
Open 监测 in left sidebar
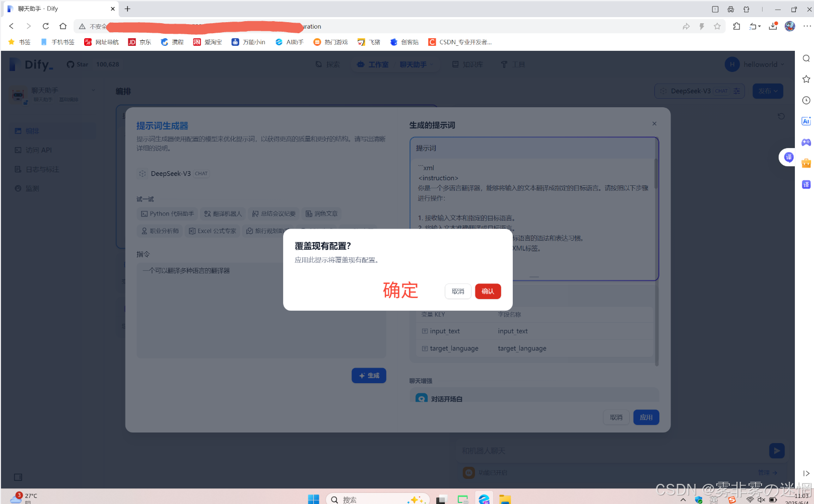coord(52,188)
